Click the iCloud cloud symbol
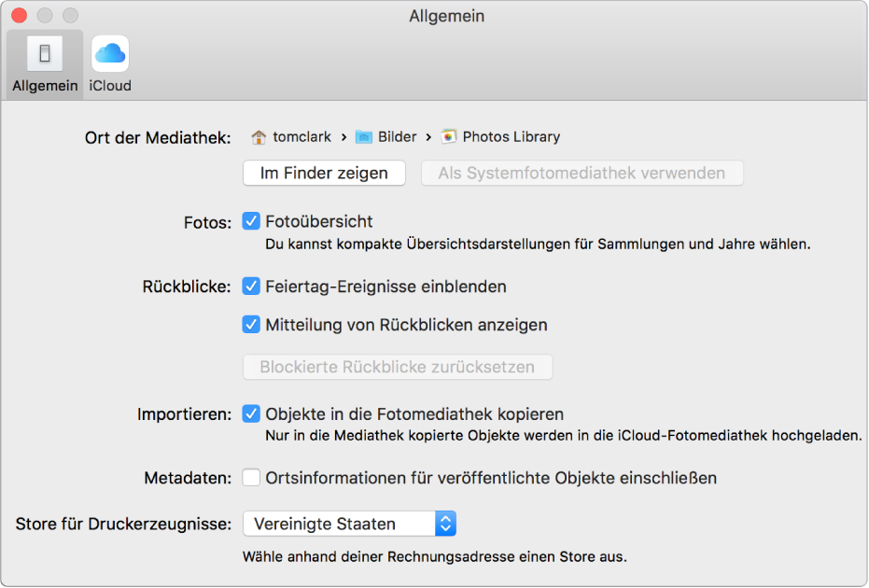Screen dimensions: 869x588 click(x=109, y=54)
